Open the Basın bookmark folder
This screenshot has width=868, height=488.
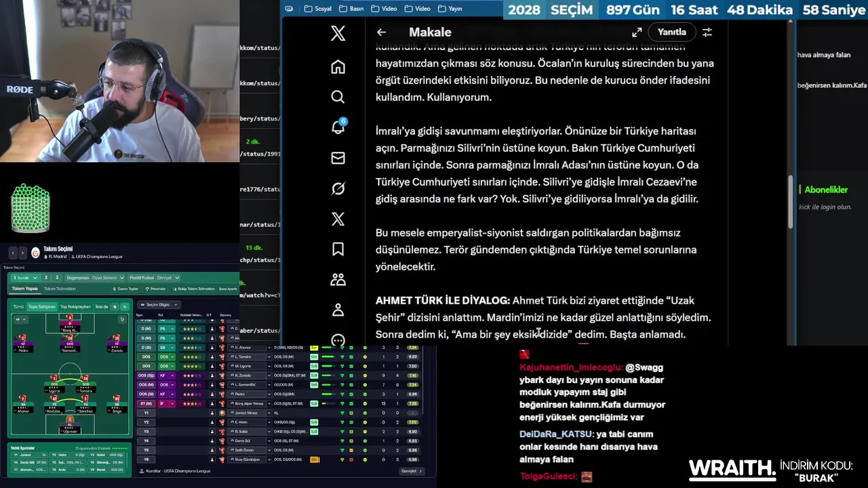(x=351, y=9)
